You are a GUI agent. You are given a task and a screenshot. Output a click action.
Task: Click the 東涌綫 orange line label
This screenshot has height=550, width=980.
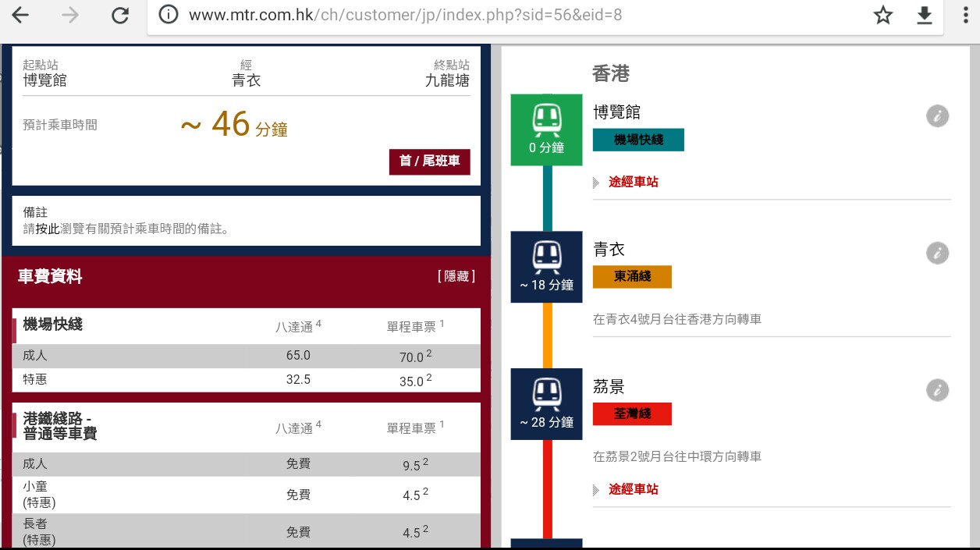tap(632, 277)
